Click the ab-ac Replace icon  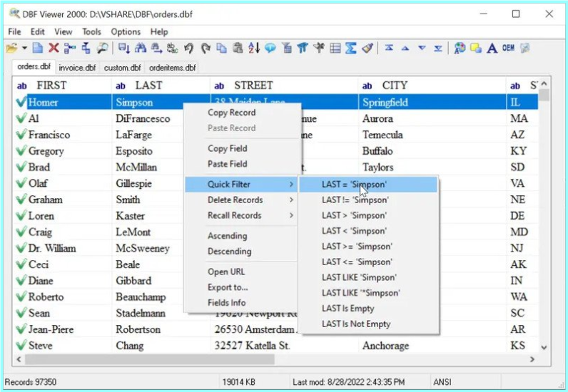(173, 48)
